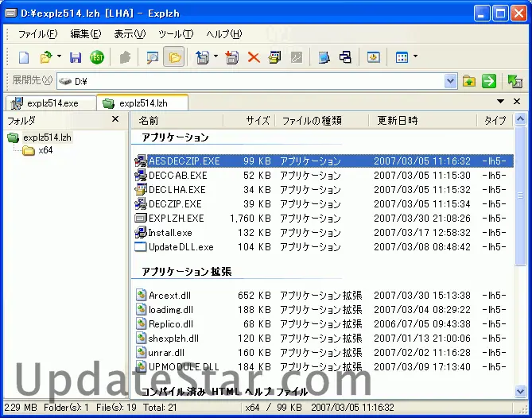This screenshot has width=532, height=418.
Task: Select the shexplzh.dll file
Action: (173, 339)
